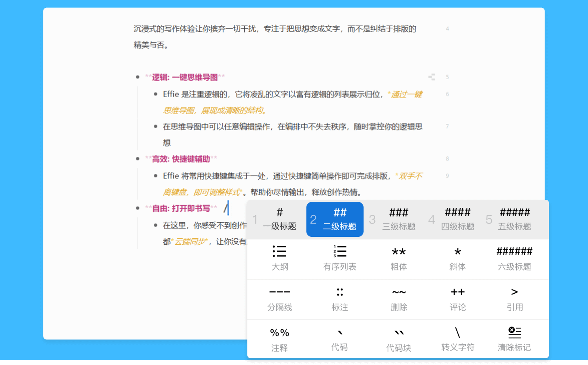Apply 删除 strikethrough formatting
The width and height of the screenshot is (588, 365).
pos(399,300)
